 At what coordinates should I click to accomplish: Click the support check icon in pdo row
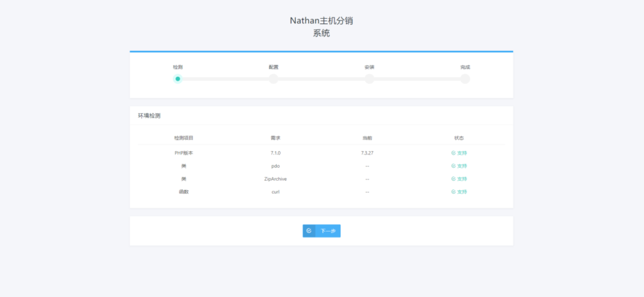[453, 166]
